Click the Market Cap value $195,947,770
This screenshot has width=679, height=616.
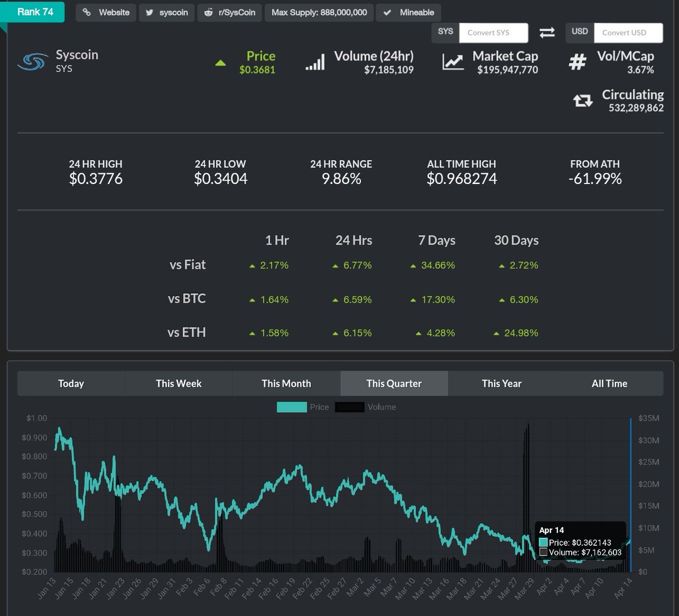(x=508, y=70)
